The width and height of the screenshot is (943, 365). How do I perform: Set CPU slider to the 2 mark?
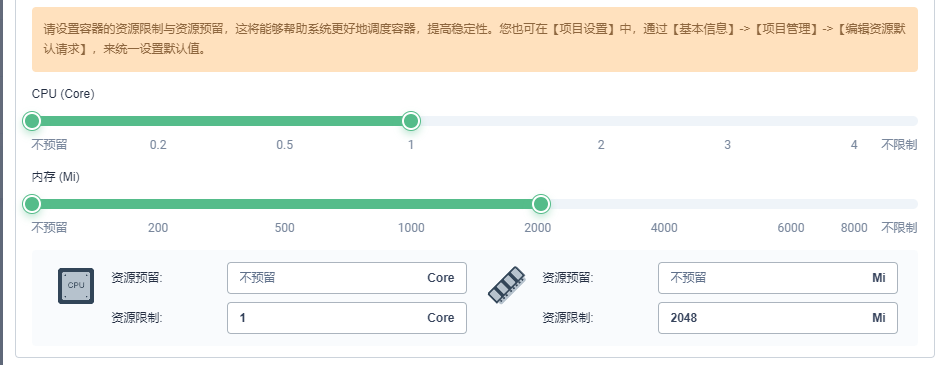601,121
